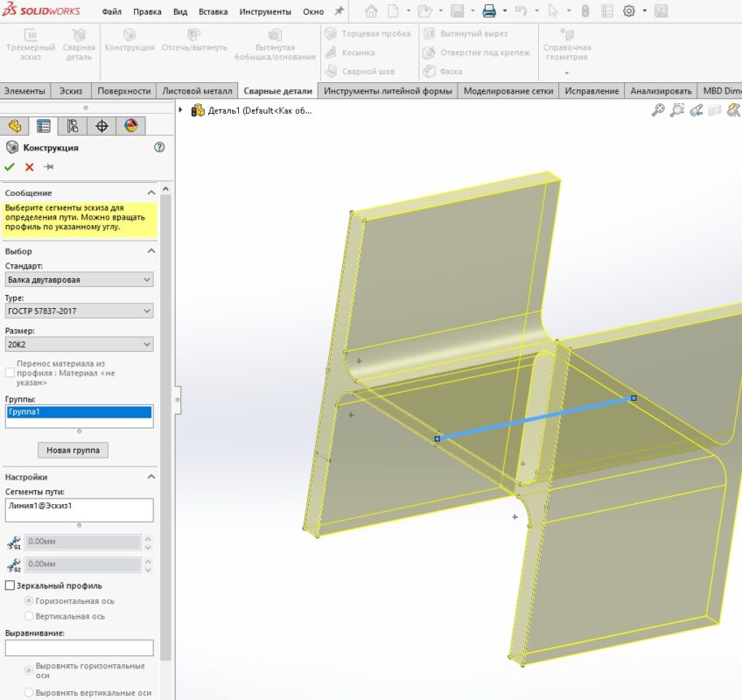
Task: Activate the Select cursor tool
Action: [553, 10]
